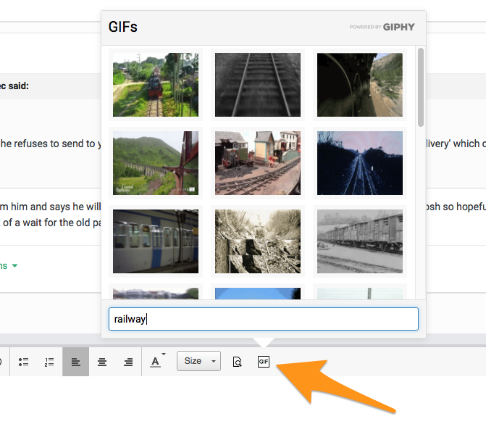Image resolution: width=486 pixels, height=448 pixels.
Task: Click the numbered list icon
Action: [x=49, y=361]
